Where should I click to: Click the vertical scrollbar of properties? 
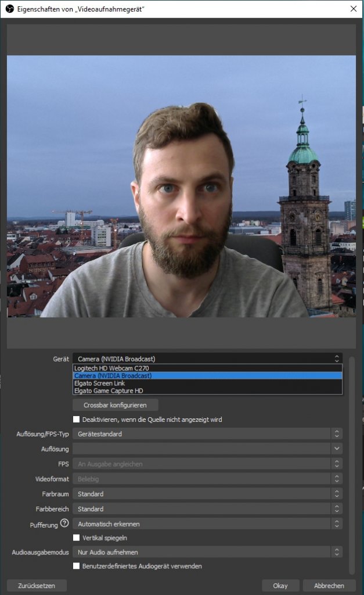352,465
